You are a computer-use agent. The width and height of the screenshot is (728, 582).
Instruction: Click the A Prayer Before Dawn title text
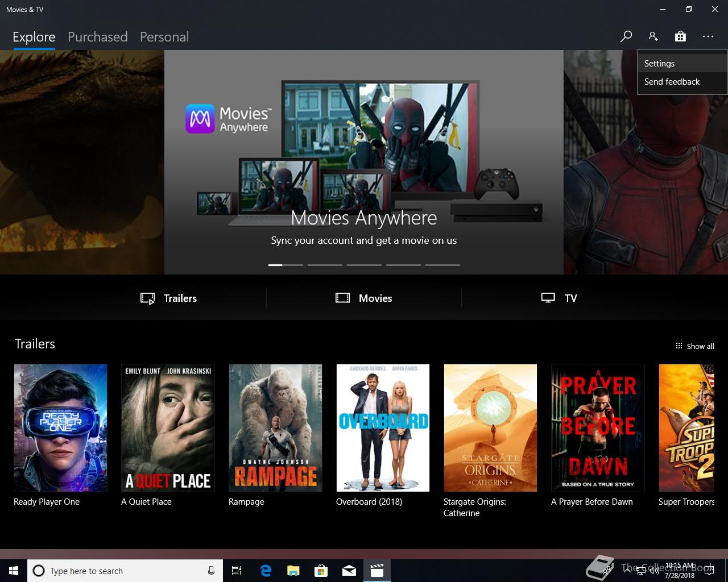[x=592, y=502]
